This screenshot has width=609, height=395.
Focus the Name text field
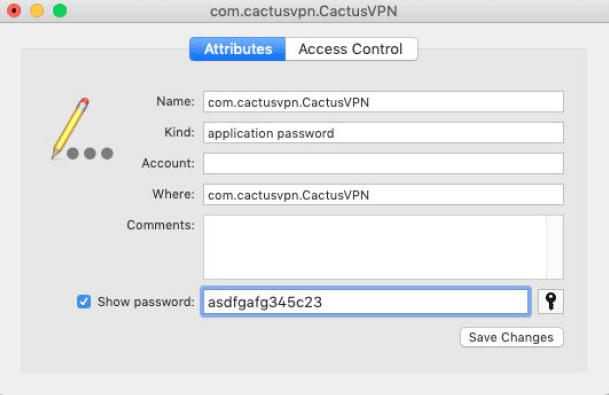[x=383, y=102]
